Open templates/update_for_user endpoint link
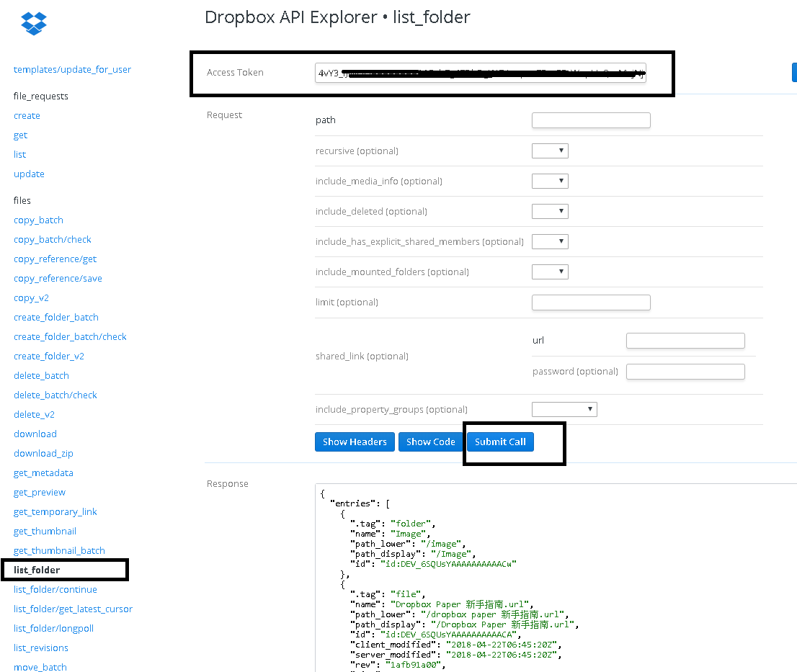Viewport: 797px width, 672px height. coord(72,70)
